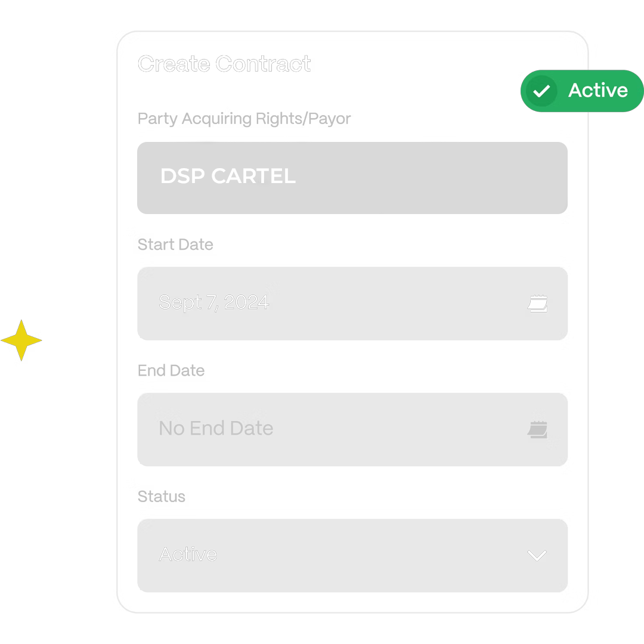The width and height of the screenshot is (644, 644).
Task: Click the green Active status badge
Action: point(582,91)
